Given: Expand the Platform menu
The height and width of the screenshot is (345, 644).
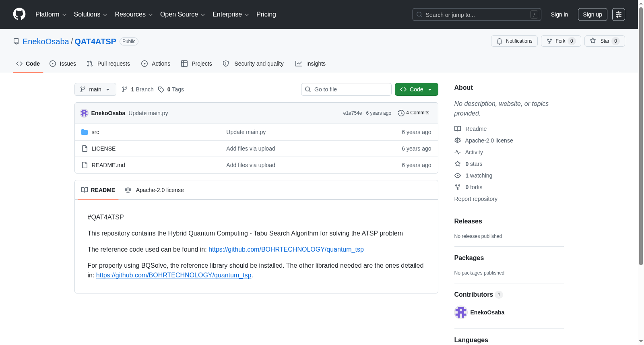Looking at the screenshot, I should pos(51,14).
